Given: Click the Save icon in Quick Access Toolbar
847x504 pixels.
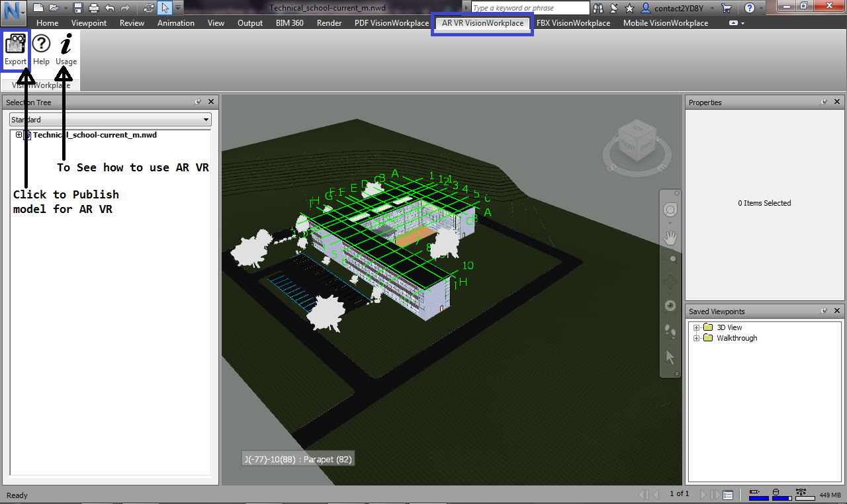Looking at the screenshot, I should coord(77,7).
